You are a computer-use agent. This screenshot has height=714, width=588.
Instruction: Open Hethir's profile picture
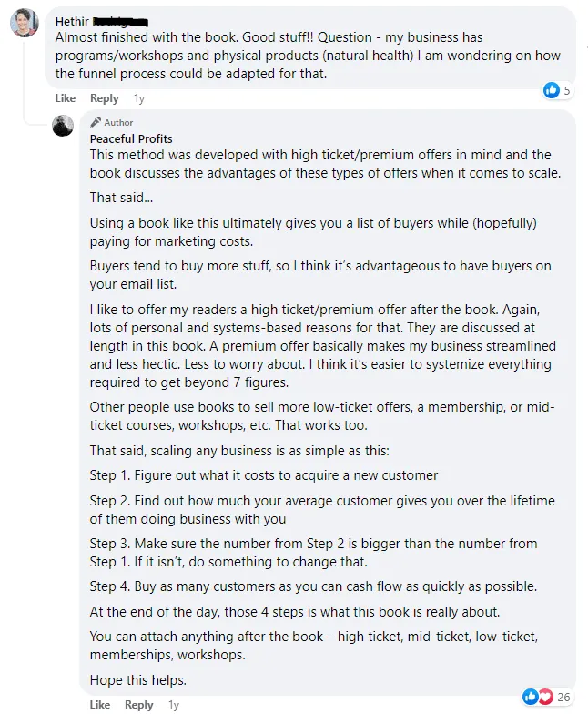24,22
